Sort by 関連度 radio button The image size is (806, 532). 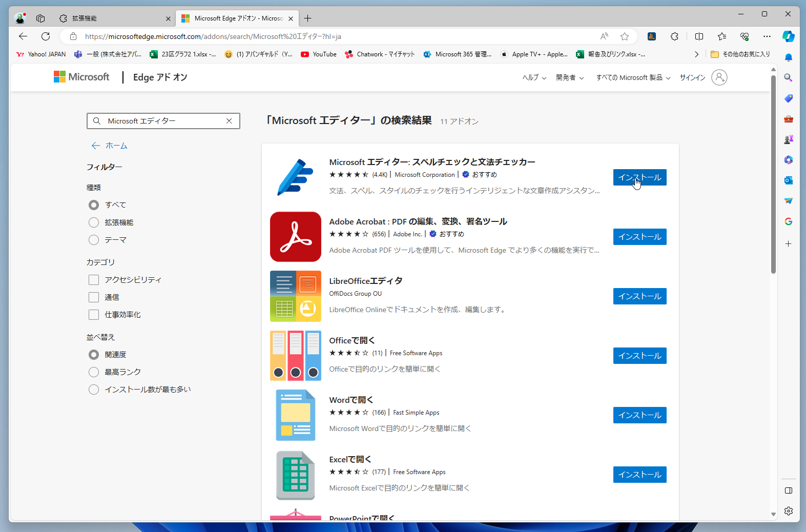pos(94,355)
